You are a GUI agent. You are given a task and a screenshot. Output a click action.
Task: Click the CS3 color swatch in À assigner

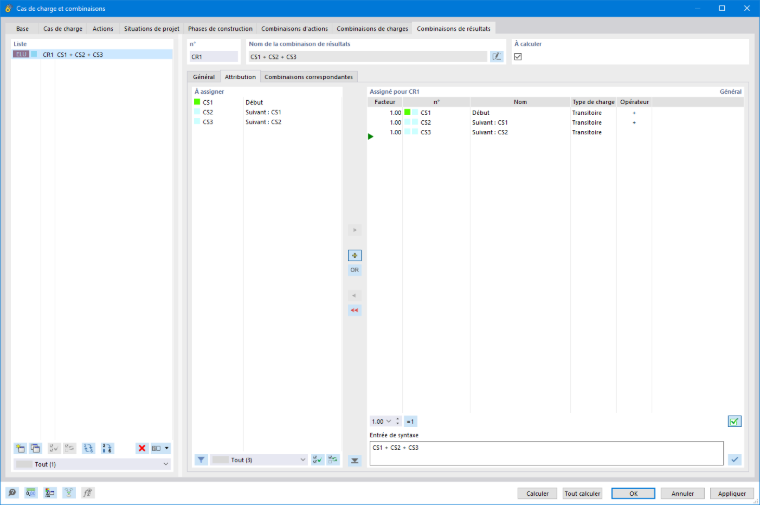pyautogui.click(x=197, y=122)
